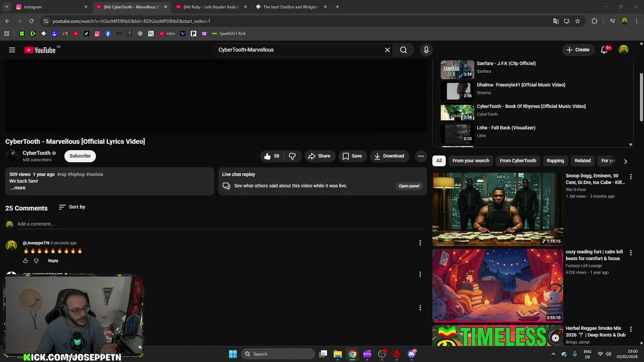Subscribe to CyberTooth channel
The image size is (644, 362).
point(80,156)
